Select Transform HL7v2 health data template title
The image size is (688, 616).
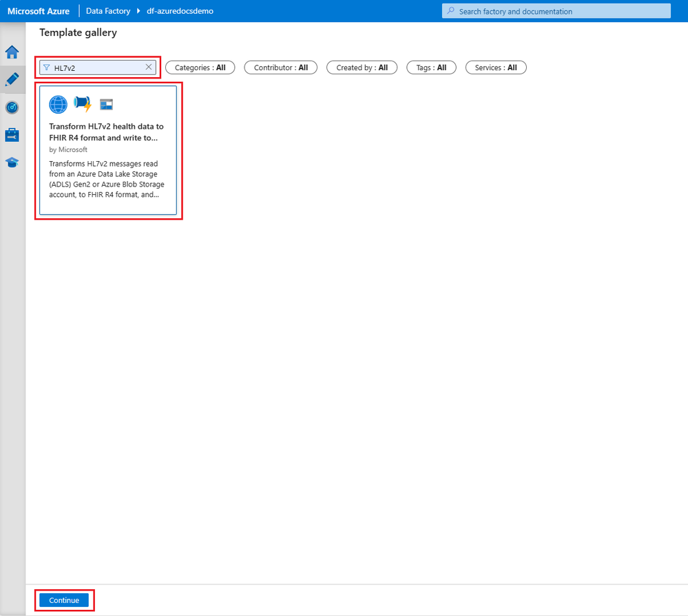click(x=106, y=132)
